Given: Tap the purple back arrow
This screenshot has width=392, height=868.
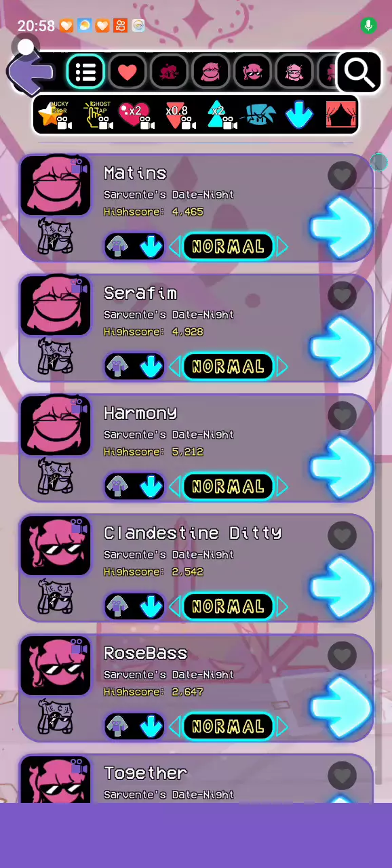Looking at the screenshot, I should coord(31,71).
